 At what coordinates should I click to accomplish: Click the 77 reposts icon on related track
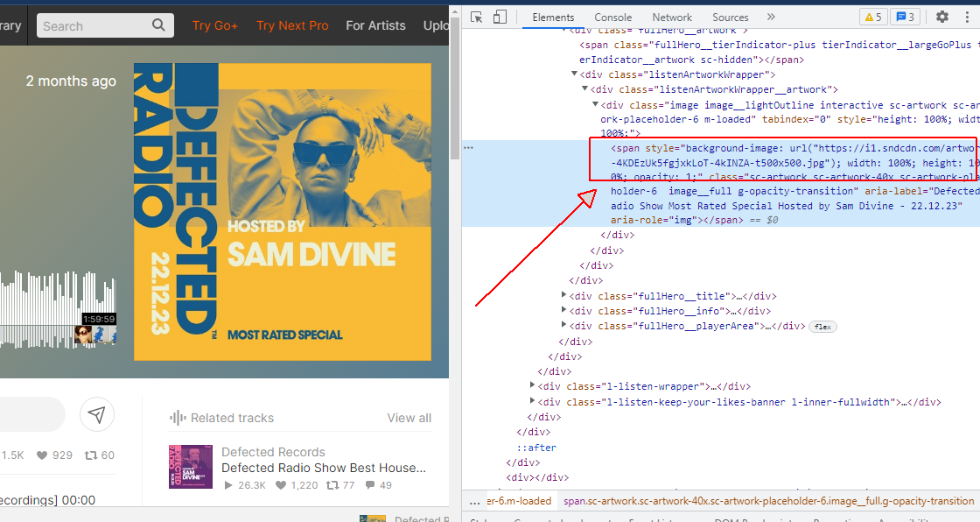click(332, 485)
